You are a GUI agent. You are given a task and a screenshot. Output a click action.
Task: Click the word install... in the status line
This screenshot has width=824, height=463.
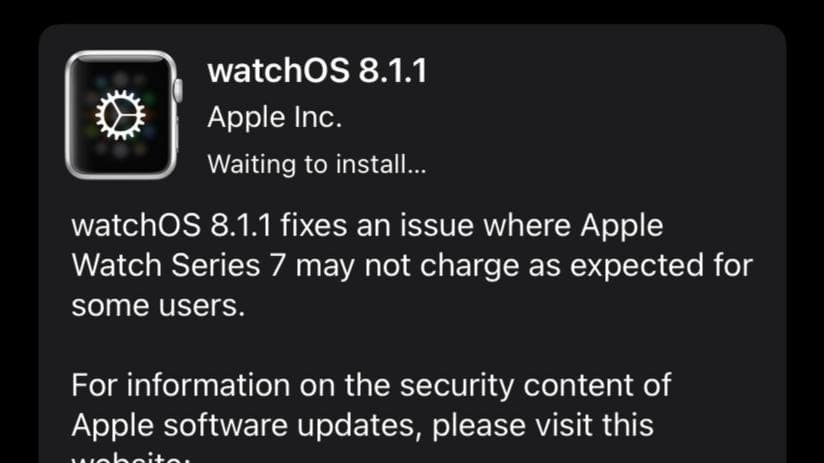click(x=382, y=164)
